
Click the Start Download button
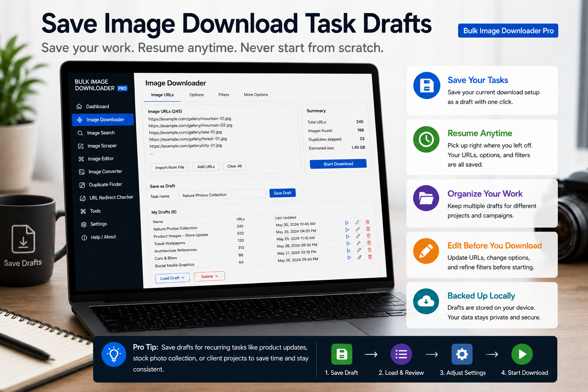338,164
